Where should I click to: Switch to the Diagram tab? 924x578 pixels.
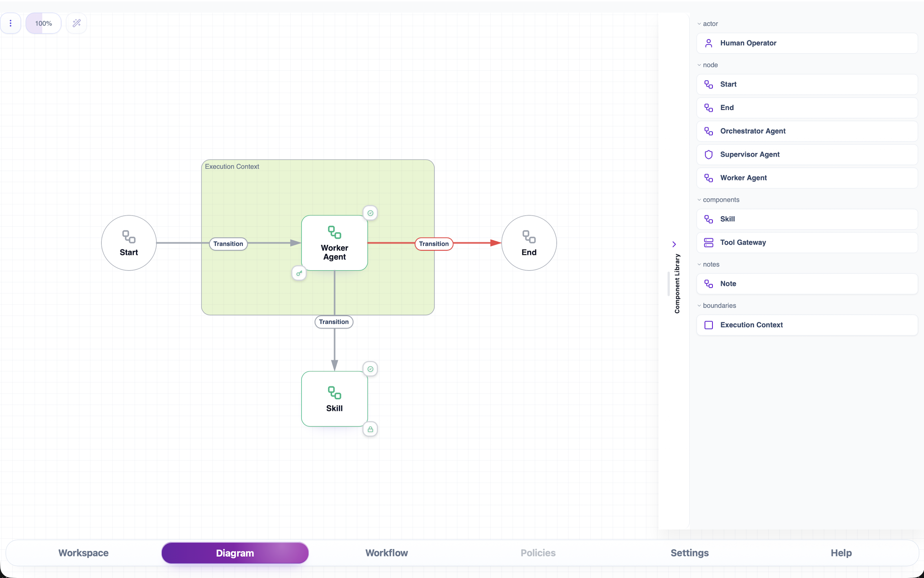[235, 553]
